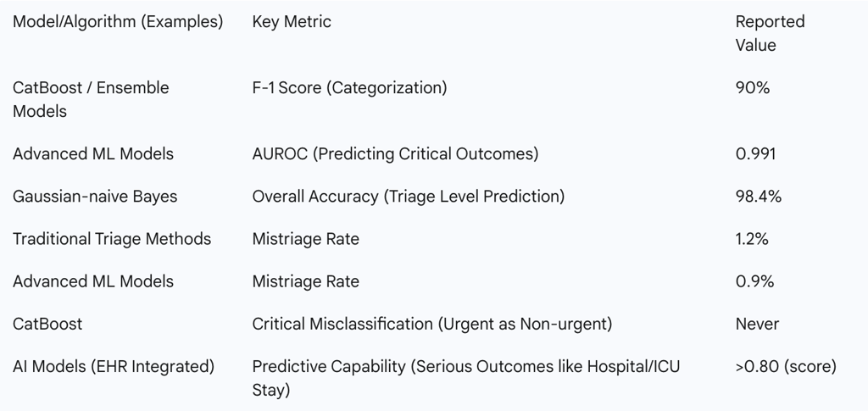This screenshot has height=411, width=868.
Task: Select the 0.991 value cell
Action: point(755,153)
